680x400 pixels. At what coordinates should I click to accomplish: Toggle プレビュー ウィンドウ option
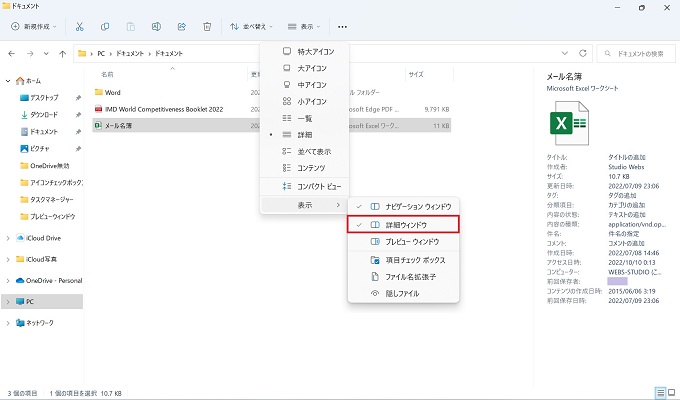403,242
